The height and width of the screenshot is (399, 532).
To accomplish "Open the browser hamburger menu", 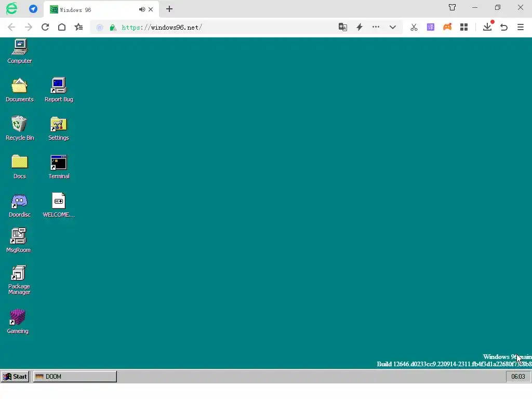I will 521,27.
